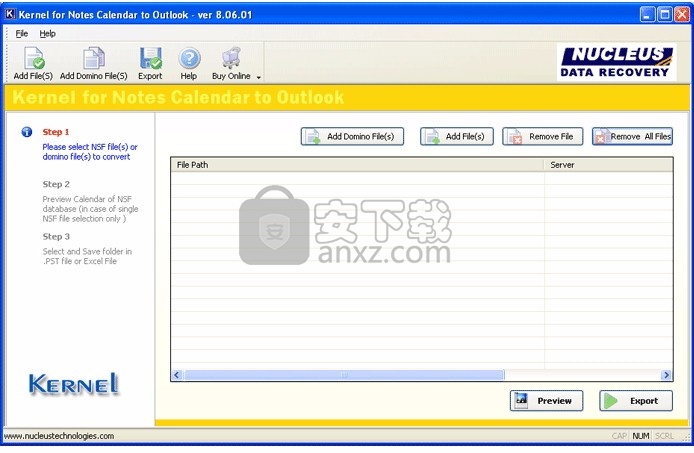Click the NUM indicator in status bar

coord(640,436)
